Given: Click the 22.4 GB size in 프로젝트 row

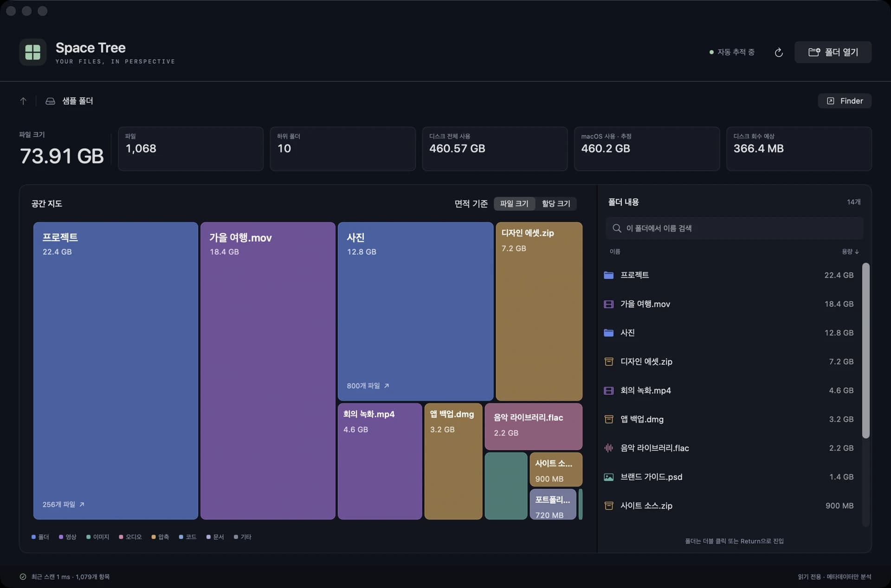Looking at the screenshot, I should [839, 275].
